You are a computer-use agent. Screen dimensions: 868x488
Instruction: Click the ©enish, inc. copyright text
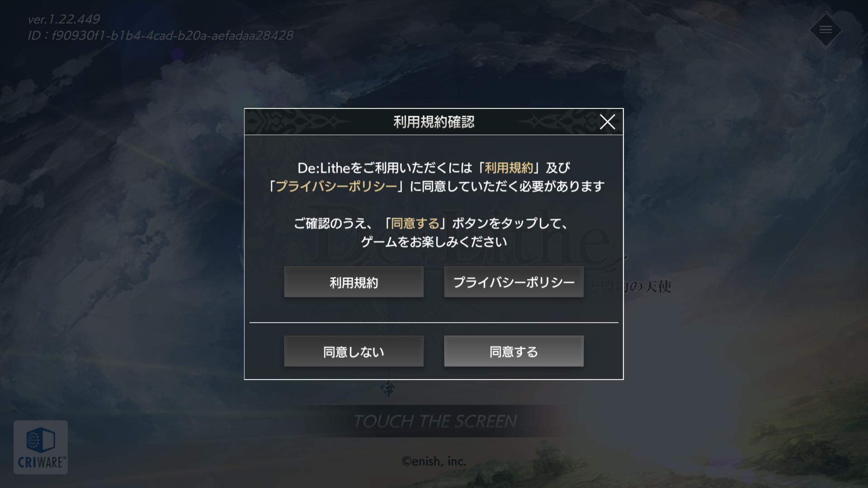434,461
